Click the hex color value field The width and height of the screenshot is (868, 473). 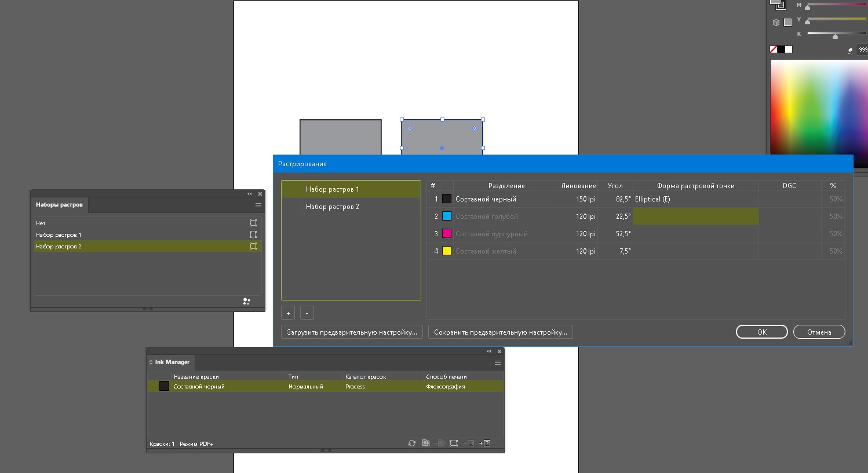[862, 50]
